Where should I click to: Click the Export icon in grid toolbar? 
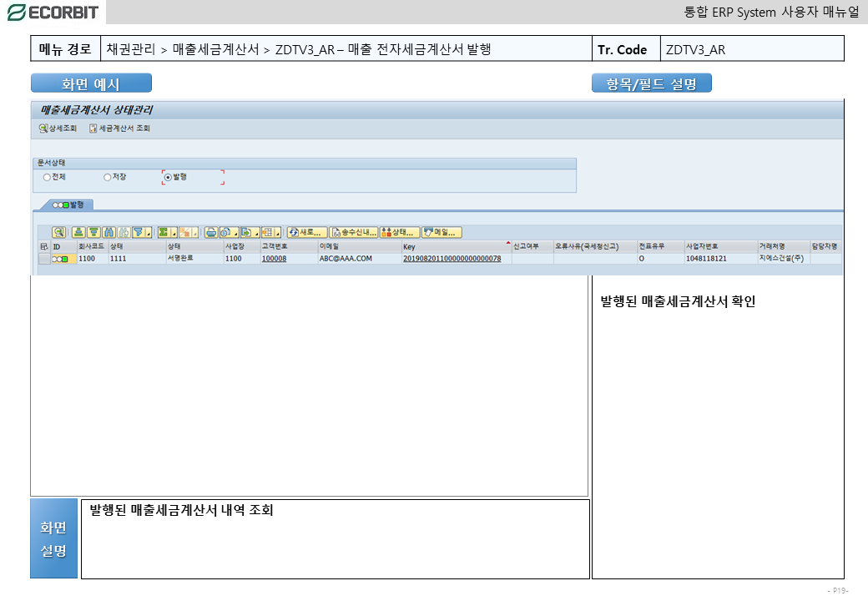pyautogui.click(x=246, y=232)
